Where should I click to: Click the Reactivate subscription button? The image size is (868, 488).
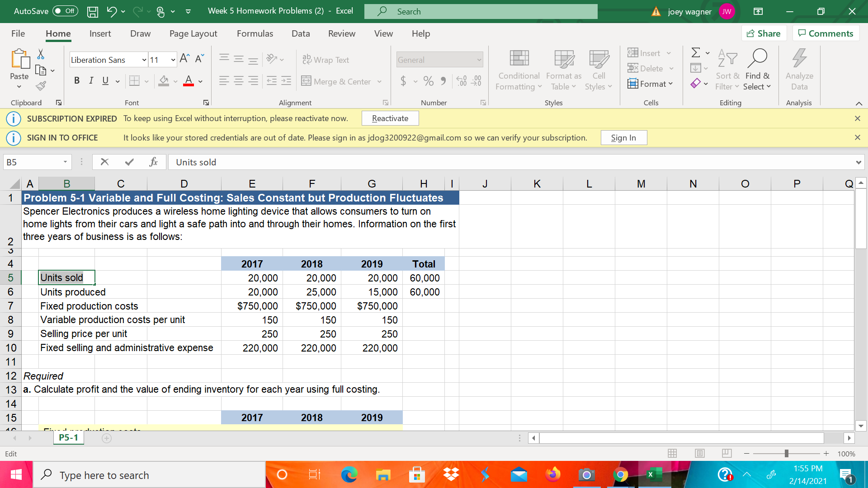(390, 118)
